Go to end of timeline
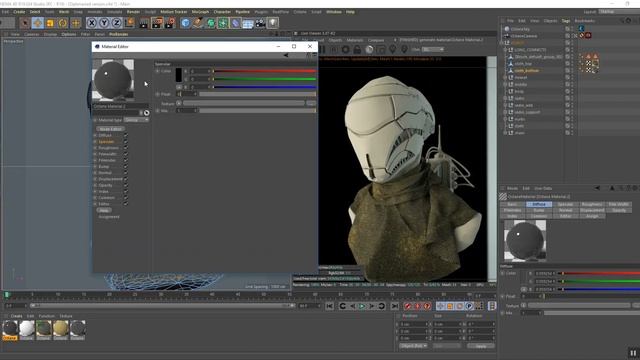This screenshot has height=360, width=640. coord(394,306)
